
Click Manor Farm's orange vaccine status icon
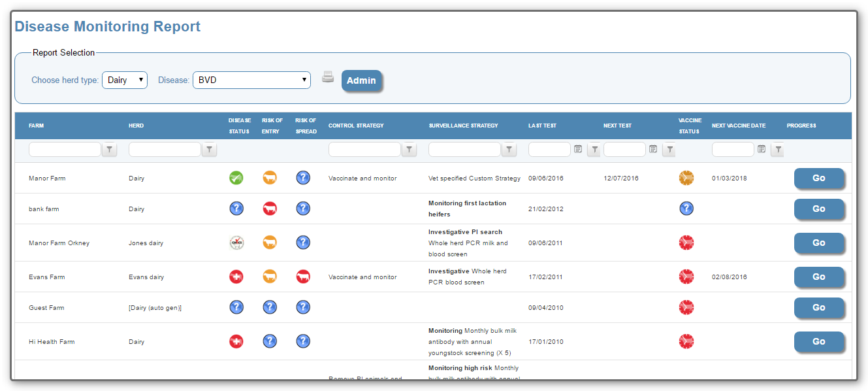click(686, 178)
